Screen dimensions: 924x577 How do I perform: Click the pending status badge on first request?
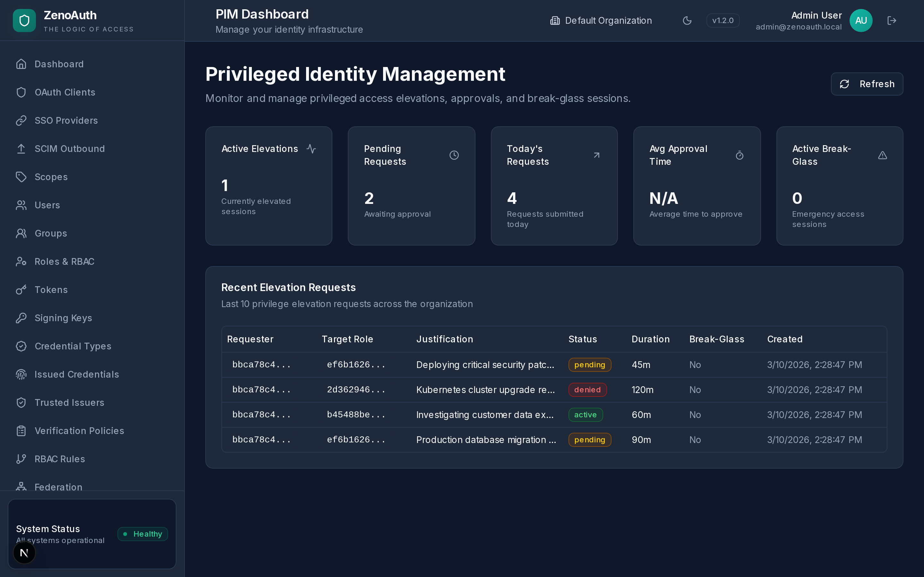coord(589,364)
